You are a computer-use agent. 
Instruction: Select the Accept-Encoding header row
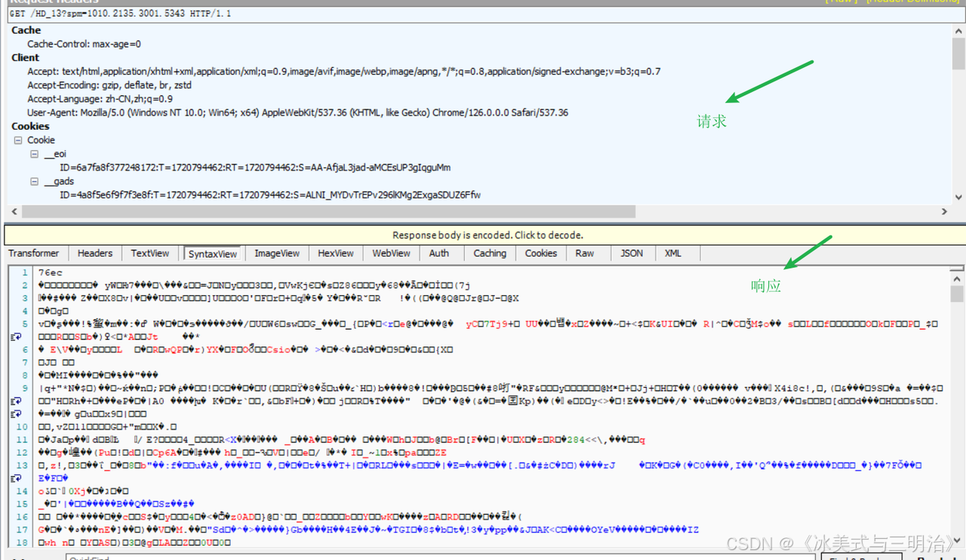109,85
